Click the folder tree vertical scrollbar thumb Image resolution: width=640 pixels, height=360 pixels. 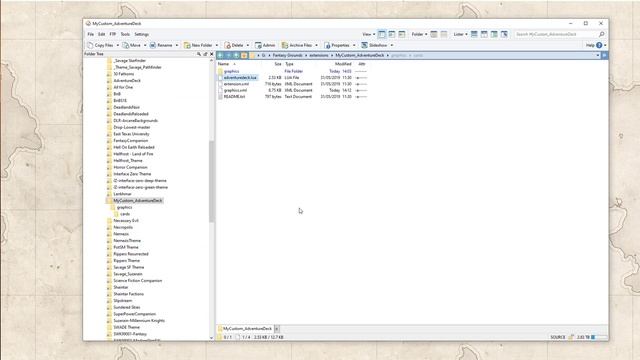tap(211, 181)
